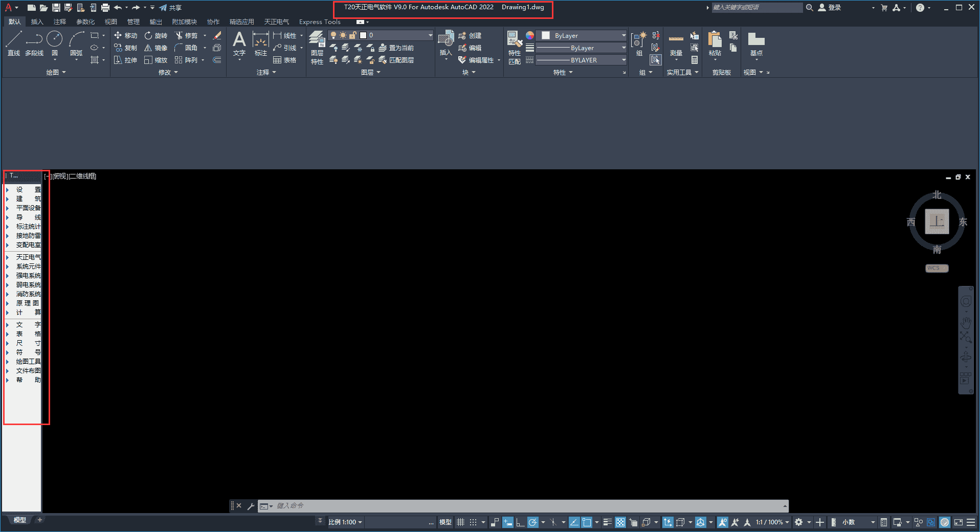Click the 修剪 (Trim) command

pos(186,35)
